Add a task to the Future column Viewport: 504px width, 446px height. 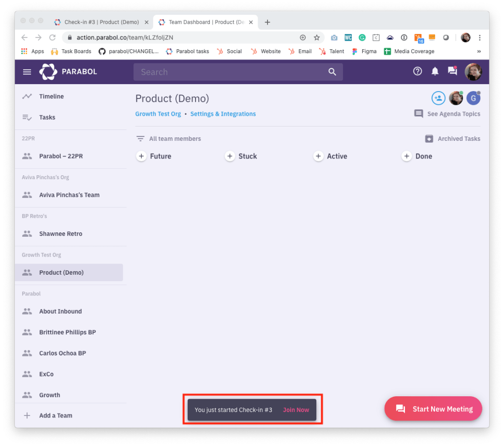coord(141,157)
